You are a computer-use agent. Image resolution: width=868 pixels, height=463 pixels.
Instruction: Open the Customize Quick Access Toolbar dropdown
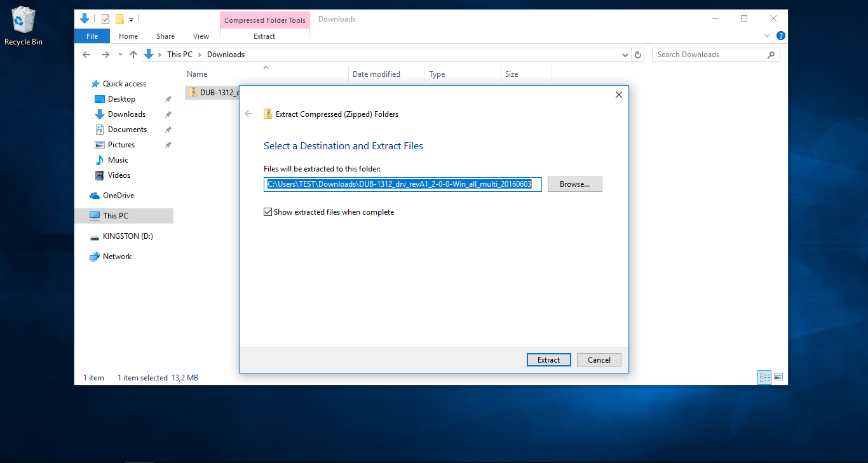coord(131,20)
